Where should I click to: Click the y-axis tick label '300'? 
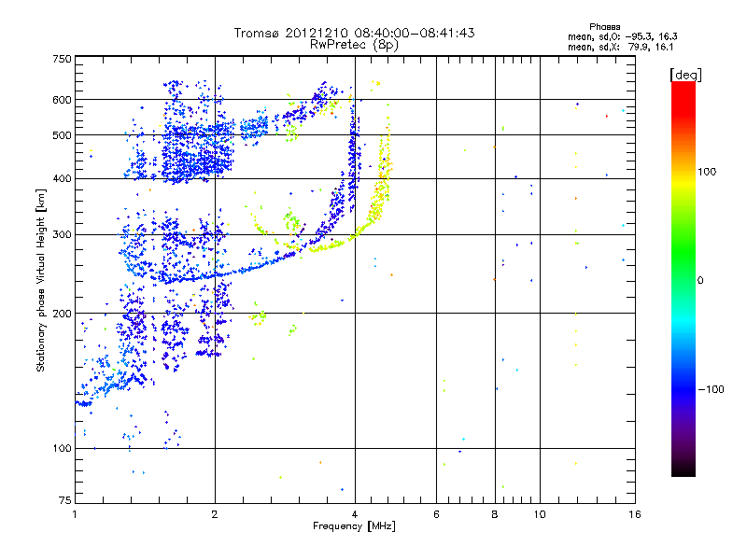coord(62,235)
